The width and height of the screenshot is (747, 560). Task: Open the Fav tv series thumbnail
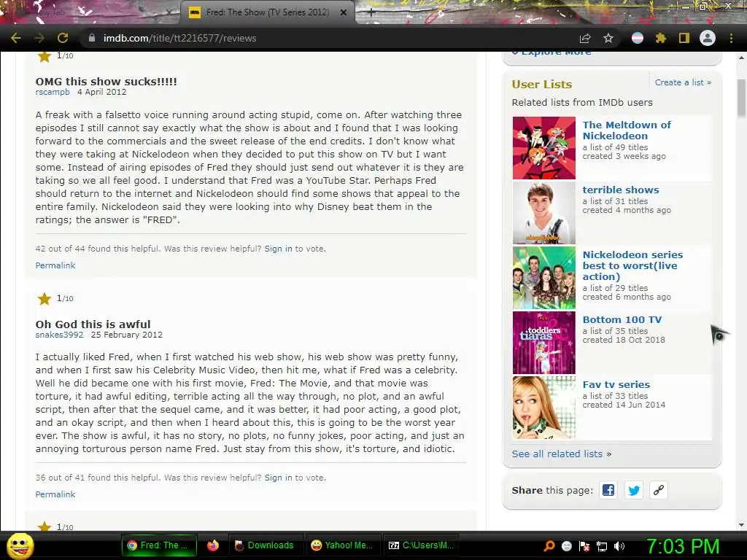[544, 408]
